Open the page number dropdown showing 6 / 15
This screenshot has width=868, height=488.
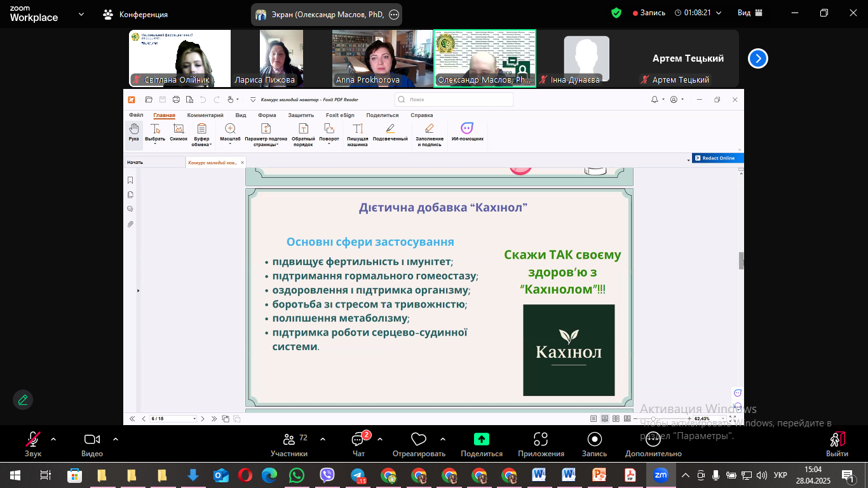tap(173, 419)
